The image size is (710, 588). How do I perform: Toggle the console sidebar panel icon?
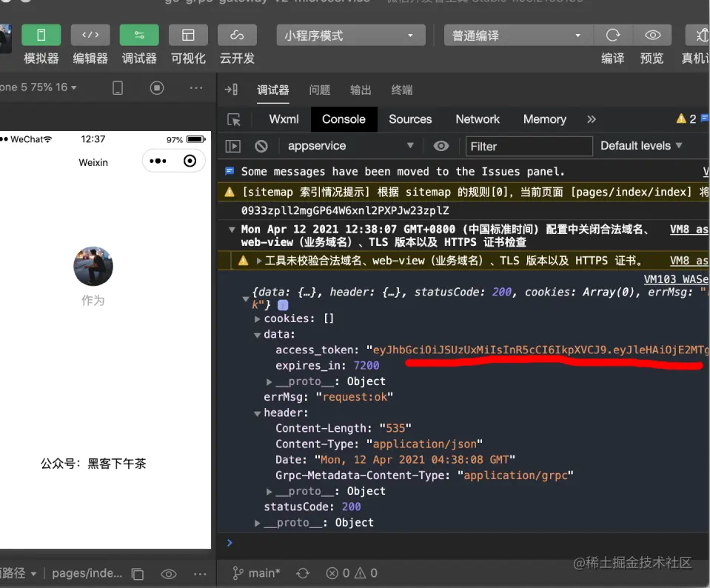click(232, 146)
